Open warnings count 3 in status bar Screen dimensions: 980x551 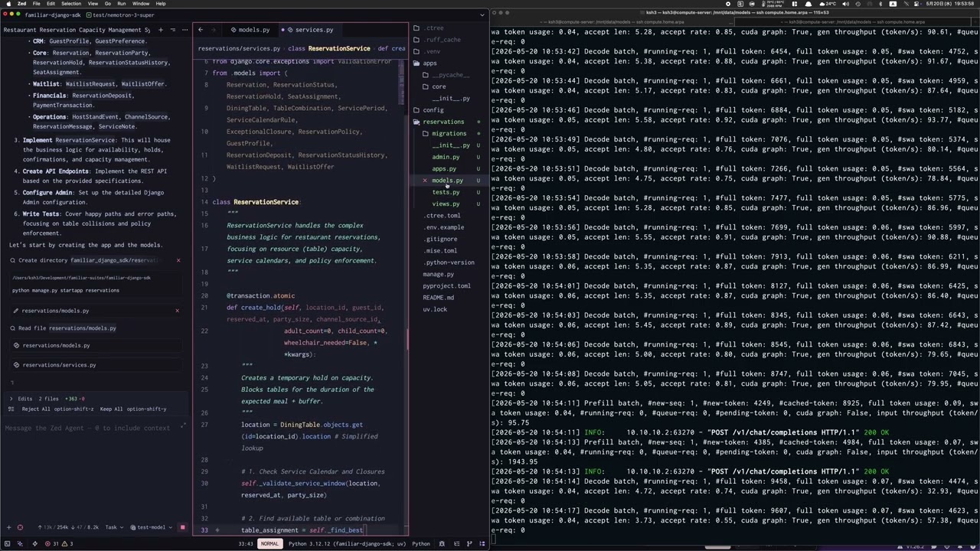coord(67,544)
